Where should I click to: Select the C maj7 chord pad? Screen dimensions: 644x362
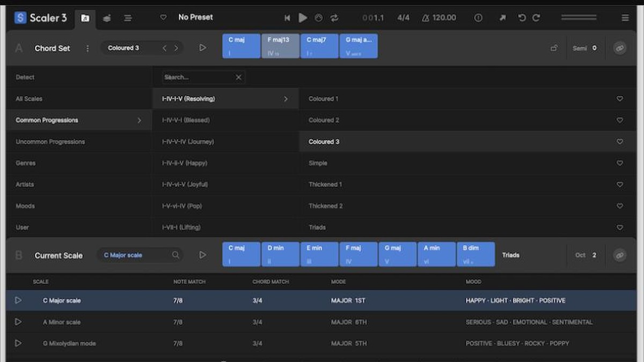click(x=319, y=46)
